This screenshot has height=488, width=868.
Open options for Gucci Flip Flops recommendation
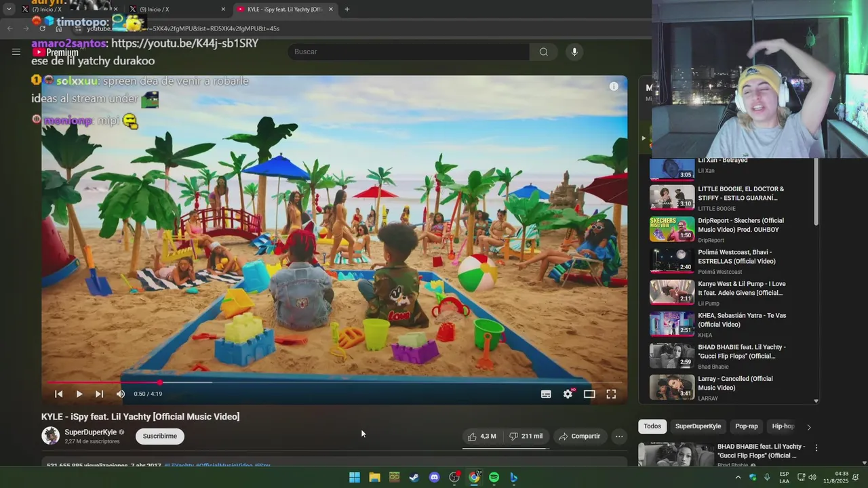[x=816, y=448]
